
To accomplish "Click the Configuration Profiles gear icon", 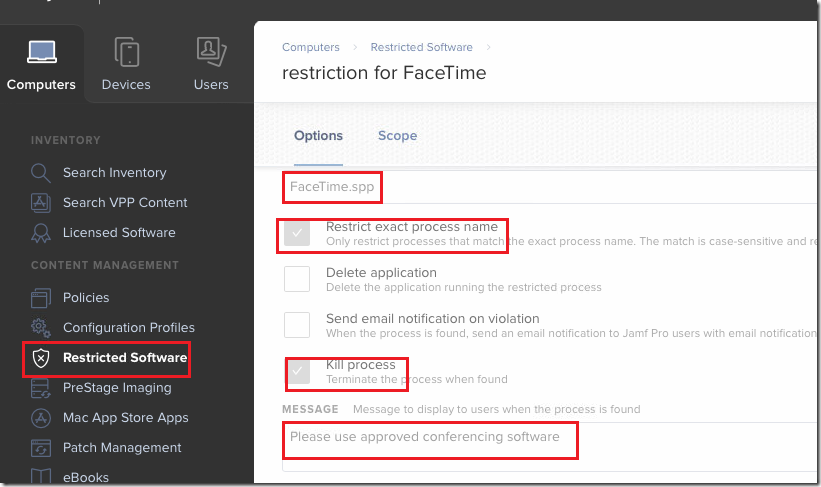I will [40, 328].
